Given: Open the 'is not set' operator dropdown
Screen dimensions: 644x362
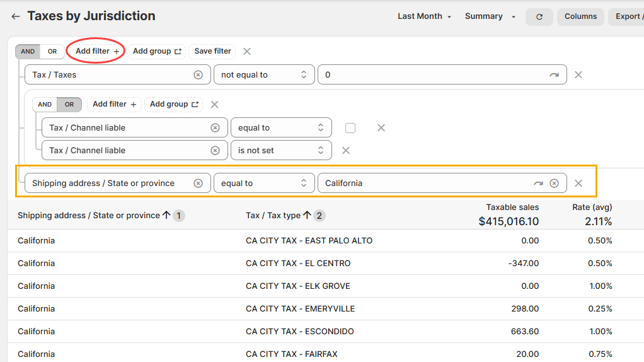Looking at the screenshot, I should tap(280, 150).
